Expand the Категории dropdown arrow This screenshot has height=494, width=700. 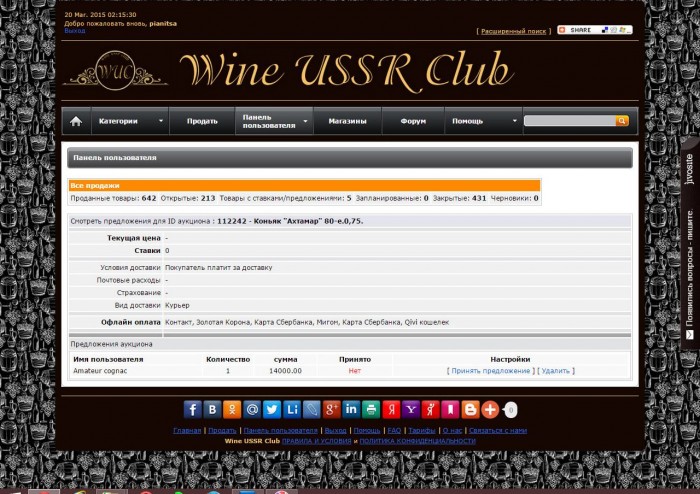click(161, 121)
